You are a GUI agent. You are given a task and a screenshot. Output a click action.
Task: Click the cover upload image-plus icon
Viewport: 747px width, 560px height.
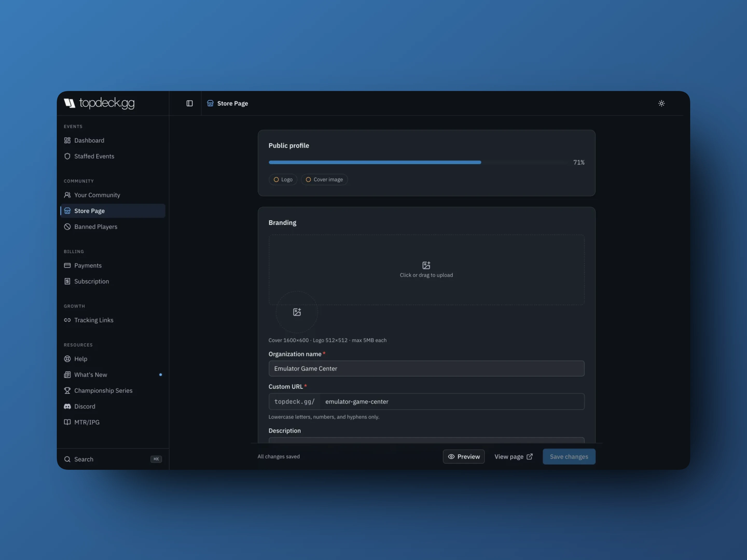[426, 265]
